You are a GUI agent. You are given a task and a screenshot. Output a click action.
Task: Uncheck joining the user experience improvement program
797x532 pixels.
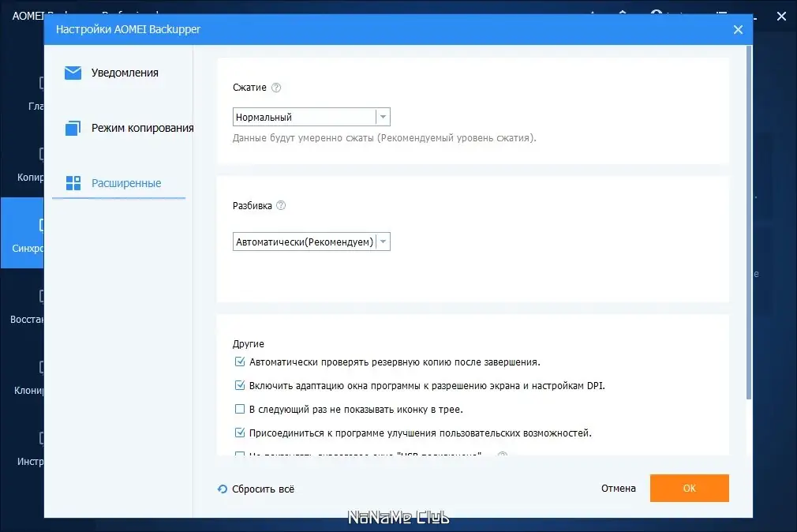tap(240, 433)
